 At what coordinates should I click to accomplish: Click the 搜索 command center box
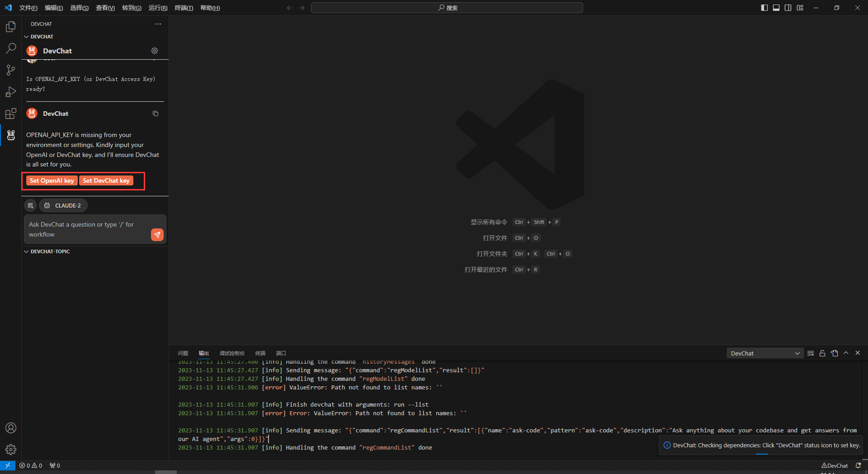click(447, 8)
